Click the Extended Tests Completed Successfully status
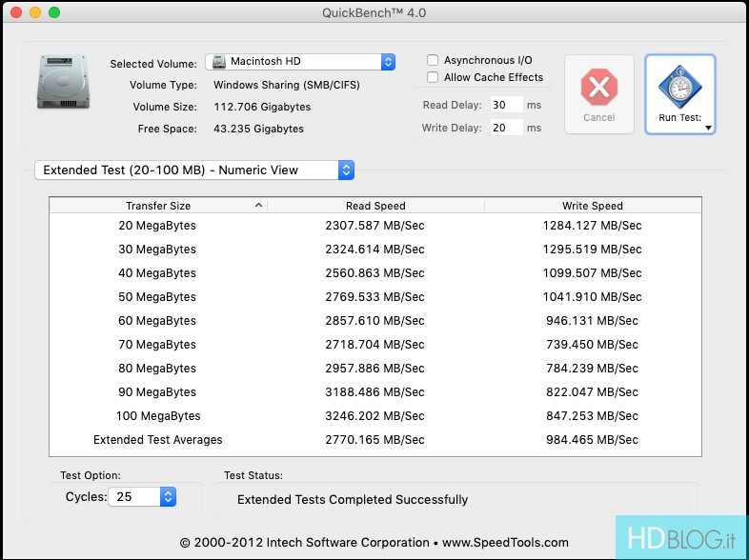 coord(353,500)
